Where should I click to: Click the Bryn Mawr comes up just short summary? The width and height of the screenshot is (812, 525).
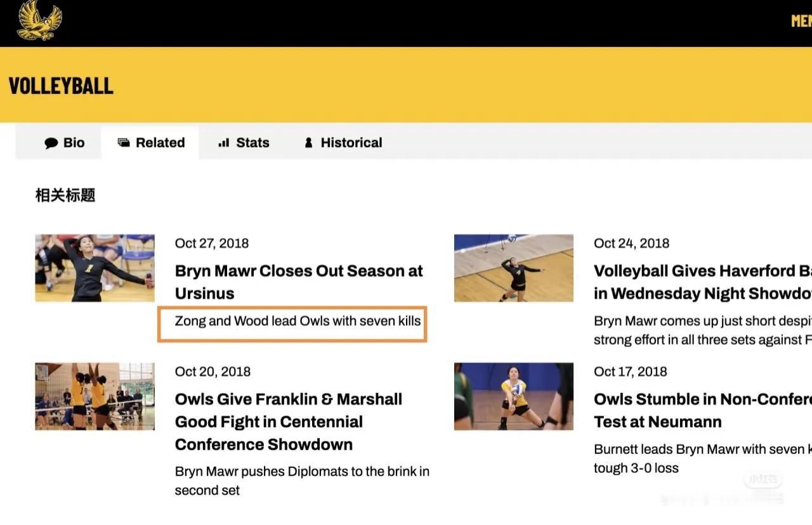(x=703, y=330)
